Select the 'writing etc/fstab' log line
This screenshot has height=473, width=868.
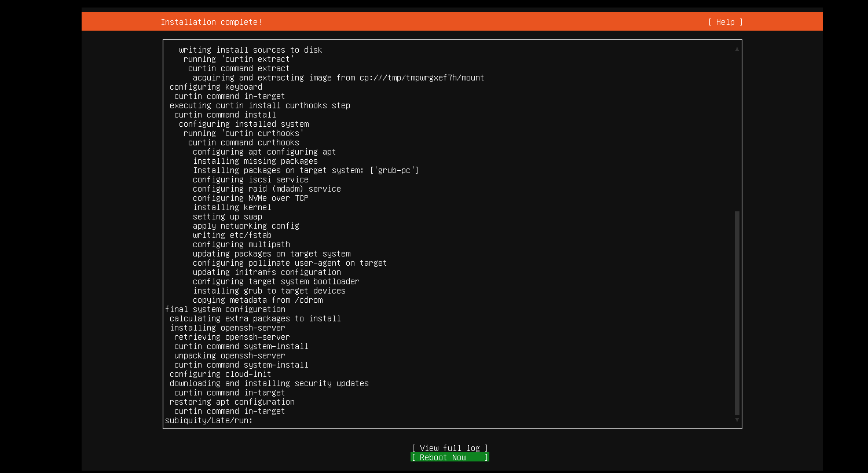(232, 235)
